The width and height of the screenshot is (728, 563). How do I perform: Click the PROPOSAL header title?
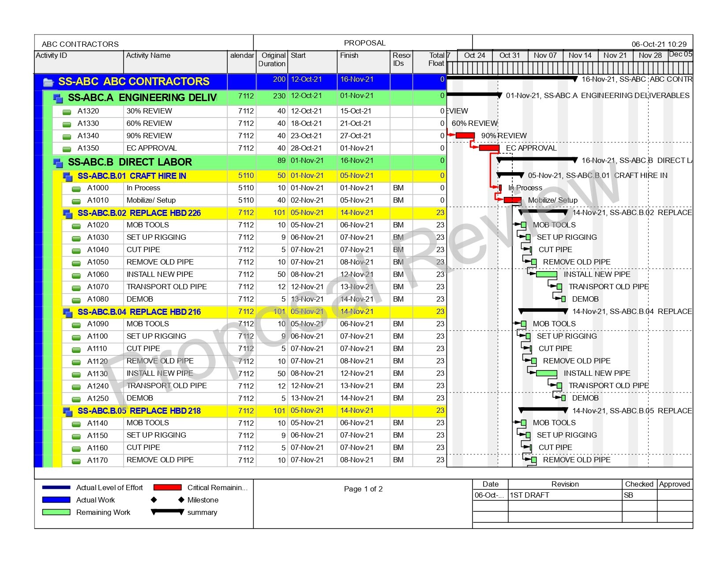(365, 43)
